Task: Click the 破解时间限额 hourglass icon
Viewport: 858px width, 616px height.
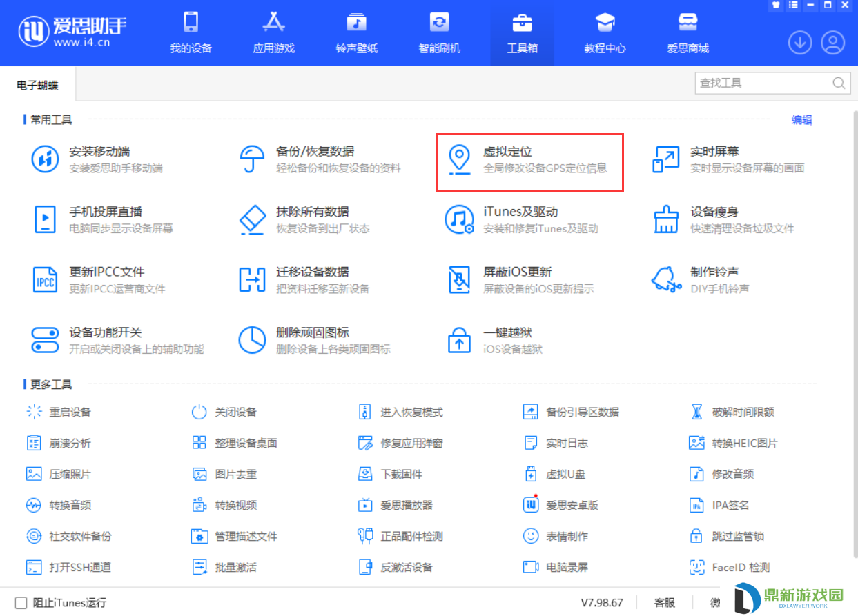Action: tap(696, 412)
